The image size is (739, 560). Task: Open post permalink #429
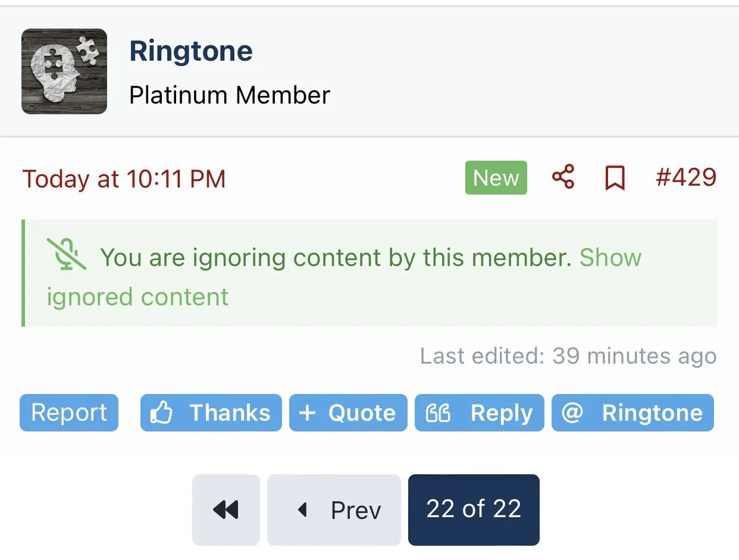click(x=686, y=177)
